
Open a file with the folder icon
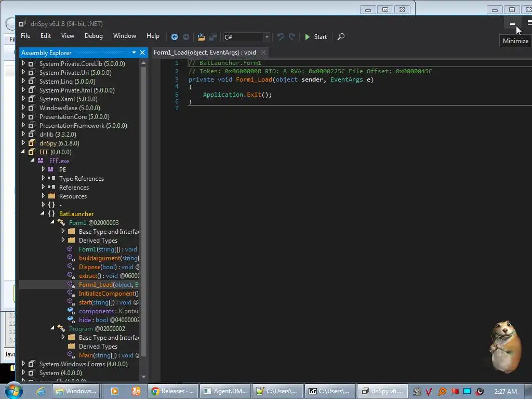point(201,37)
